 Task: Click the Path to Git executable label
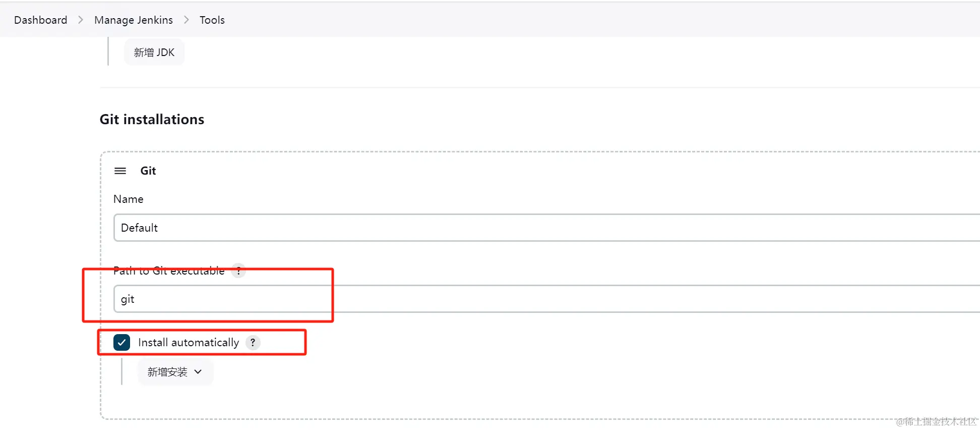169,271
